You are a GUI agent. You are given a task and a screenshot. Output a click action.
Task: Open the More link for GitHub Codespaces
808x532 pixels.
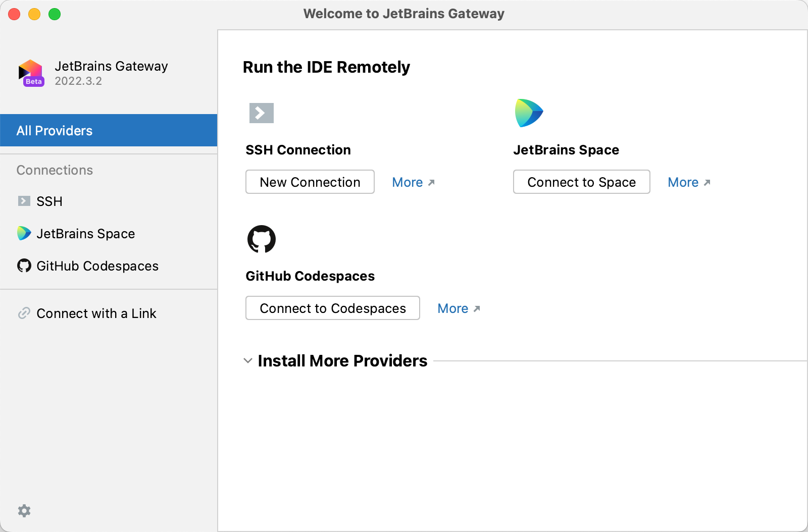coord(458,308)
